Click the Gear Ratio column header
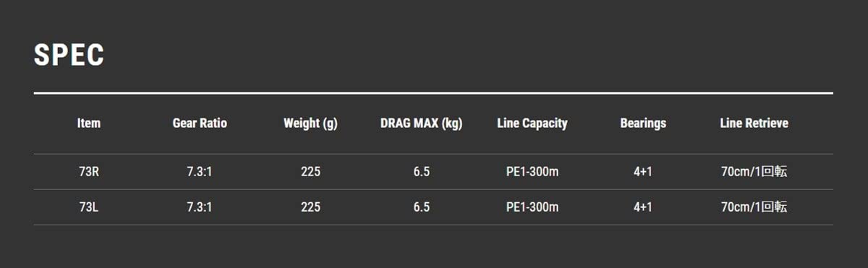868x268 pixels. (200, 124)
